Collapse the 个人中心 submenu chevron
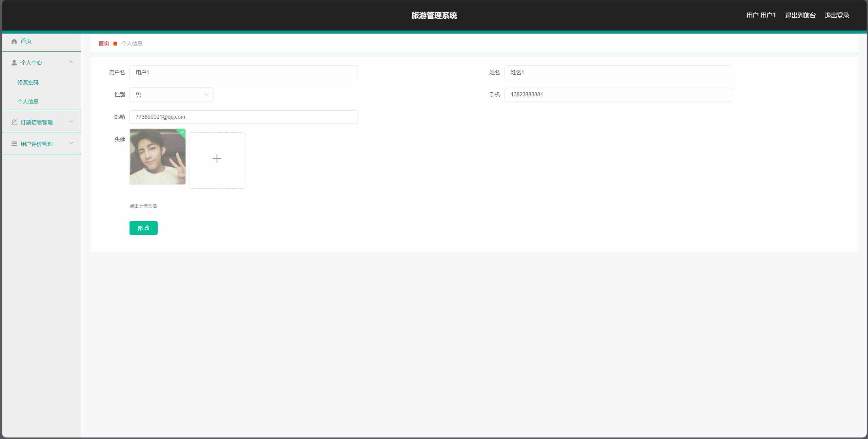This screenshot has width=868, height=439. coord(71,62)
